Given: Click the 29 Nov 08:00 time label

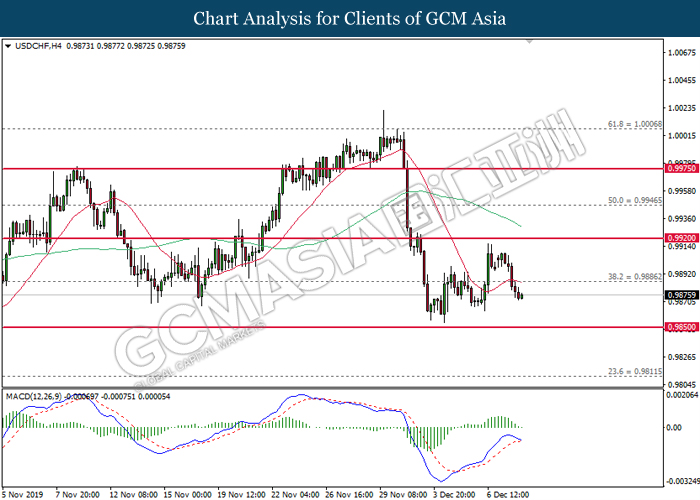Looking at the screenshot, I should (404, 495).
